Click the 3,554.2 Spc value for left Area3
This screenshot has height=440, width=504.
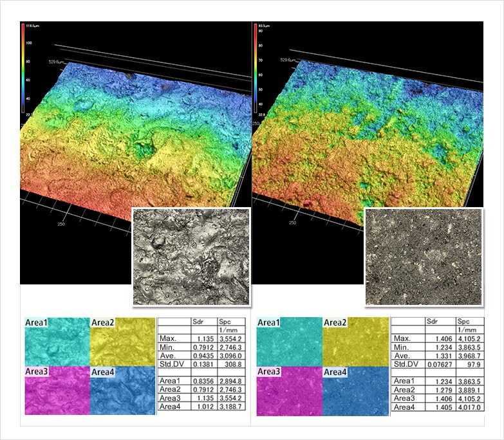[x=230, y=398]
